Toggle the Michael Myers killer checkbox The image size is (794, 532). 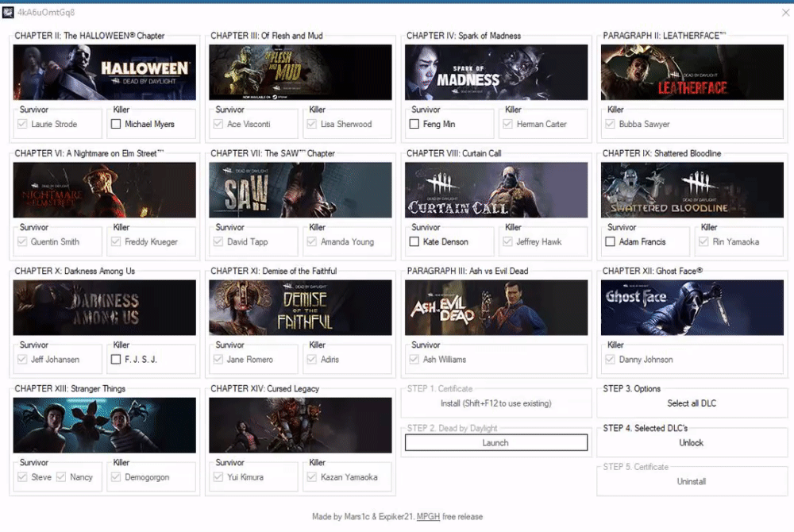tap(116, 124)
